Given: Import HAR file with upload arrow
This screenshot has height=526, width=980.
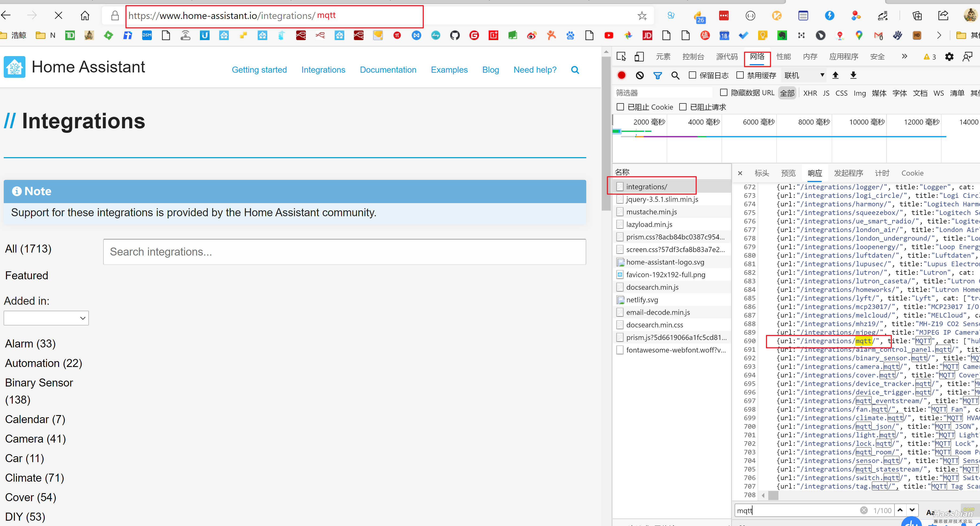Looking at the screenshot, I should coord(835,75).
